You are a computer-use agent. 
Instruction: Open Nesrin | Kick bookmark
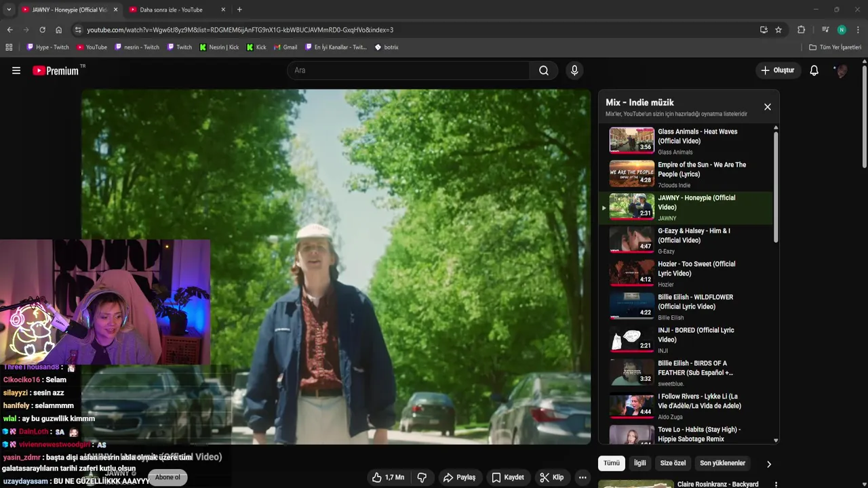[x=219, y=47]
